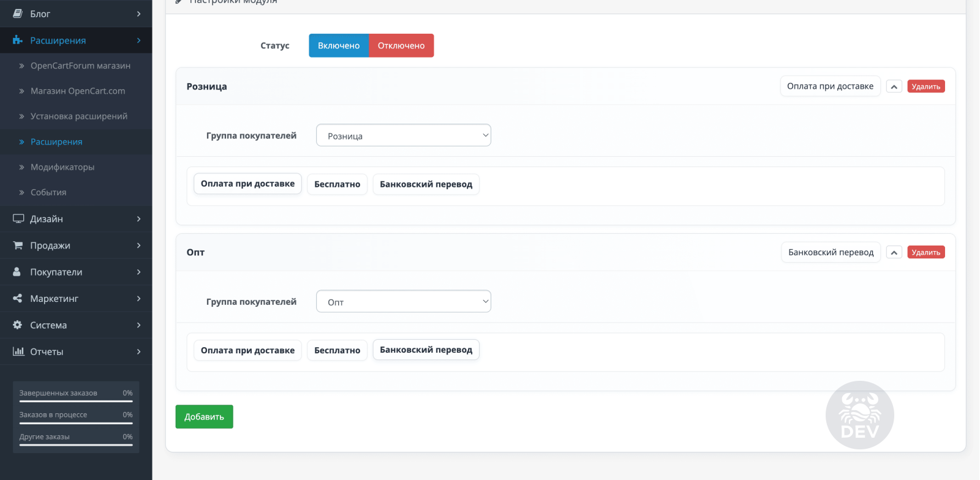Click Группа покупателей label in Розница panel
The width and height of the screenshot is (980, 480).
click(x=251, y=135)
